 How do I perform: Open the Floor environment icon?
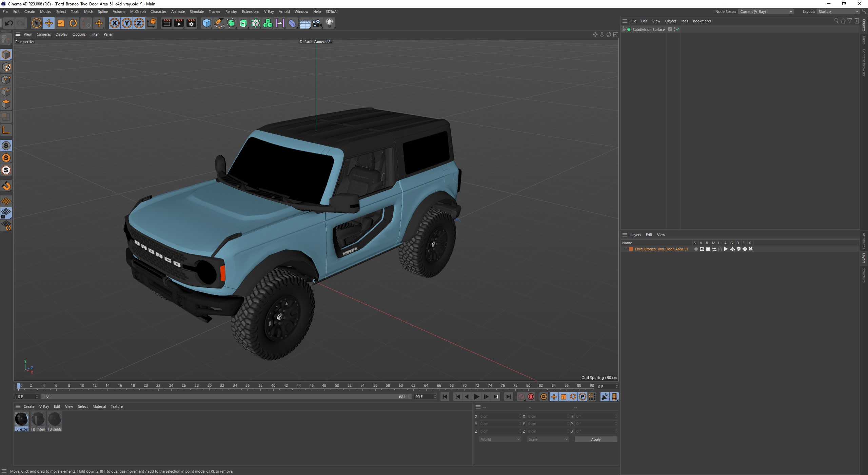pyautogui.click(x=305, y=23)
